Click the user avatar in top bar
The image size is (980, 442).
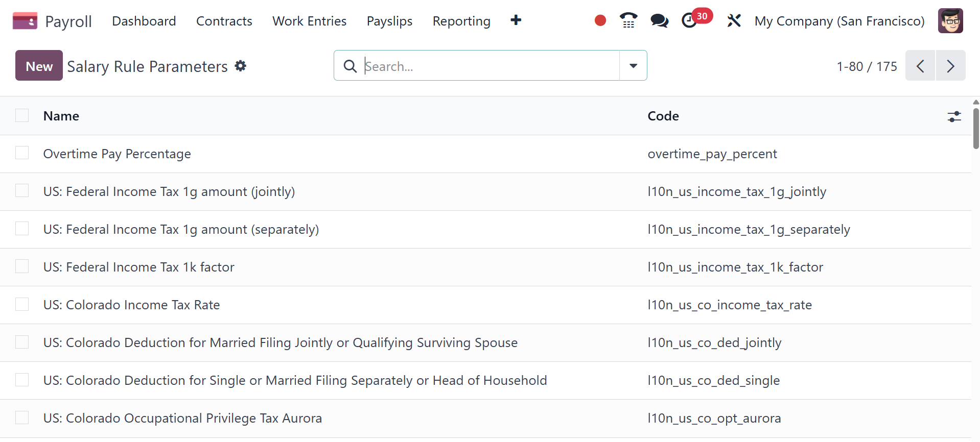(950, 21)
